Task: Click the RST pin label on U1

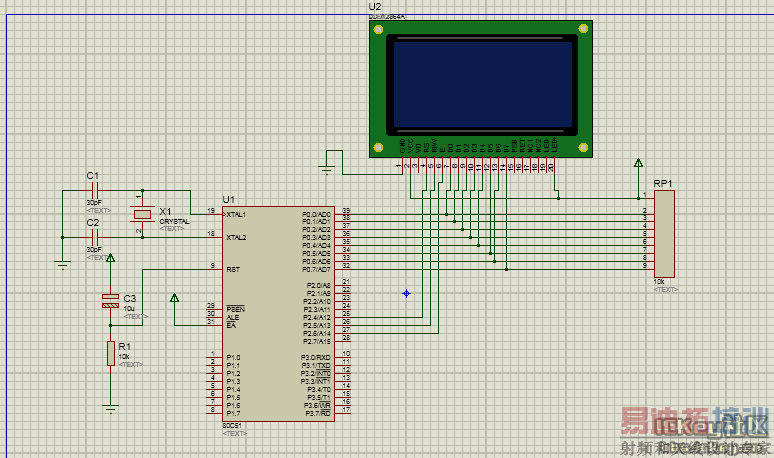Action: coord(235,269)
